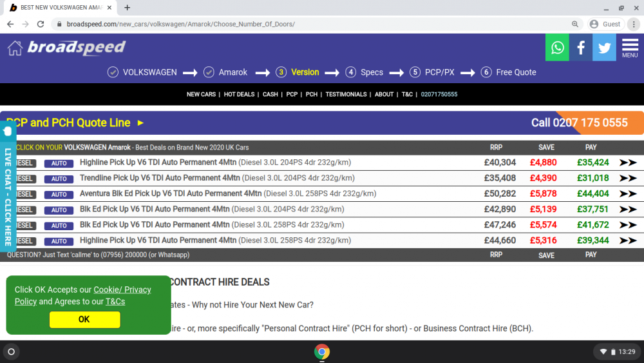
Task: Click the arrows for the £35,424 row
Action: [628, 162]
